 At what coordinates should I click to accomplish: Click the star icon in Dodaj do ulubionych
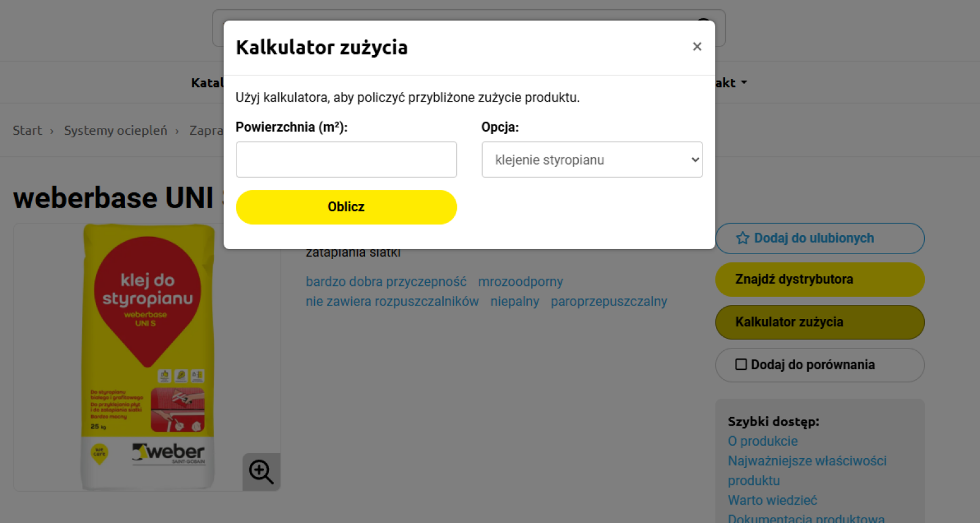[x=742, y=238]
